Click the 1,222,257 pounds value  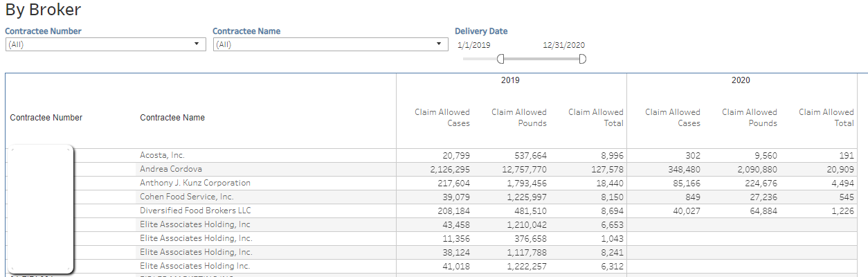pos(527,267)
